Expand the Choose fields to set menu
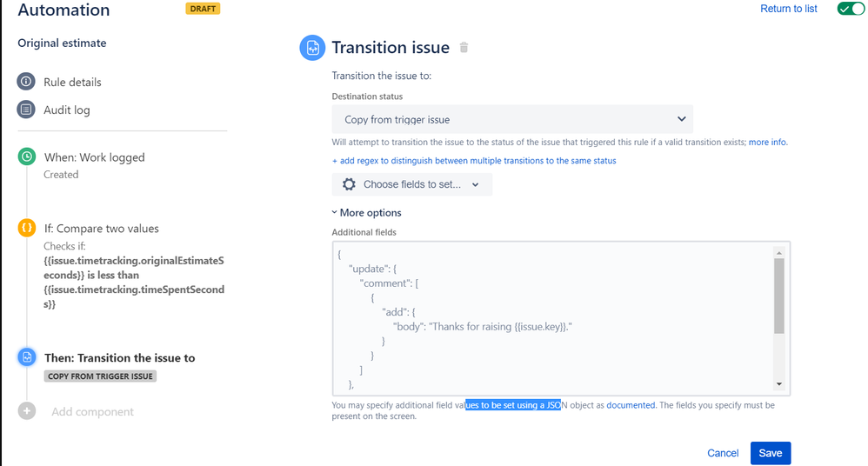The height and width of the screenshot is (466, 868). [412, 184]
